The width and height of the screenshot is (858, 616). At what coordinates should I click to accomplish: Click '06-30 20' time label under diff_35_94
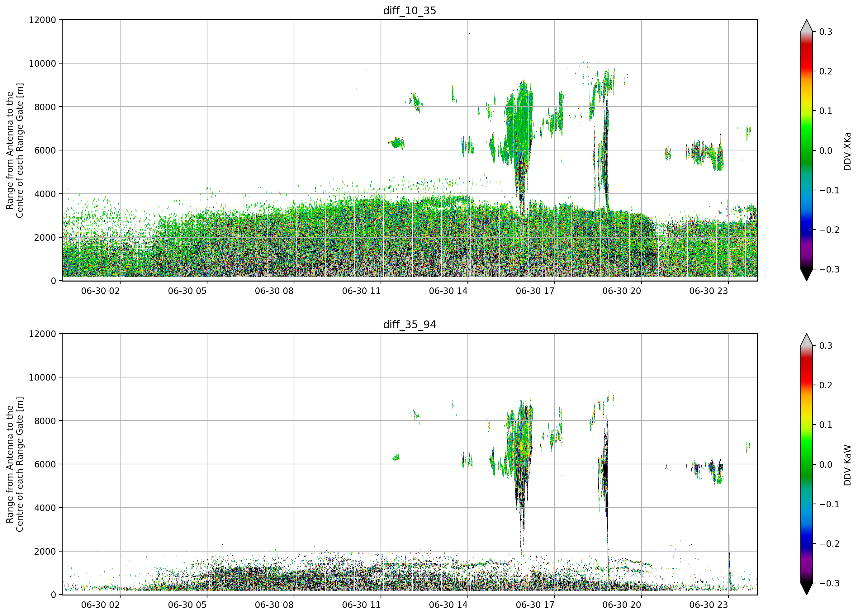622,605
